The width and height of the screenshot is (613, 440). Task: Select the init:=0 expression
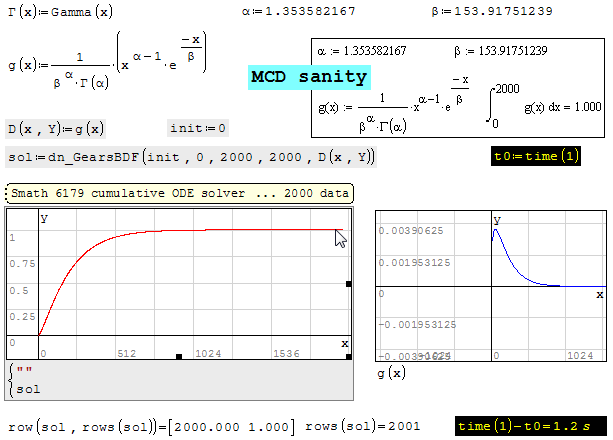[199, 129]
